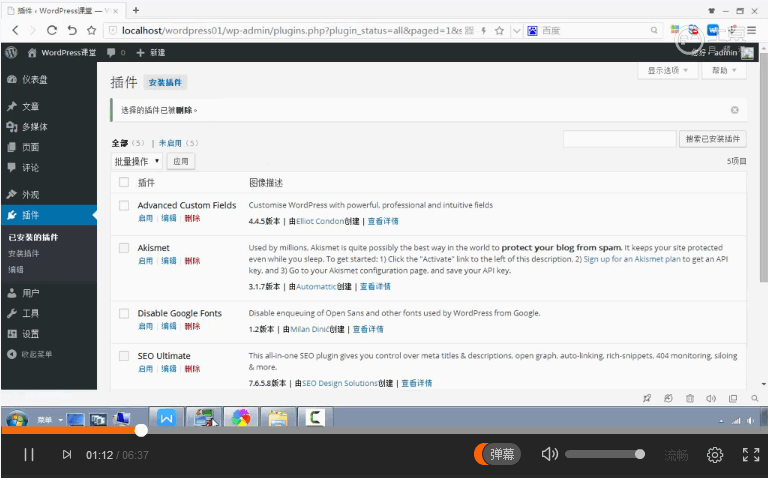The width and height of the screenshot is (768, 478).
Task: Adjust the video volume slider
Action: click(605, 454)
